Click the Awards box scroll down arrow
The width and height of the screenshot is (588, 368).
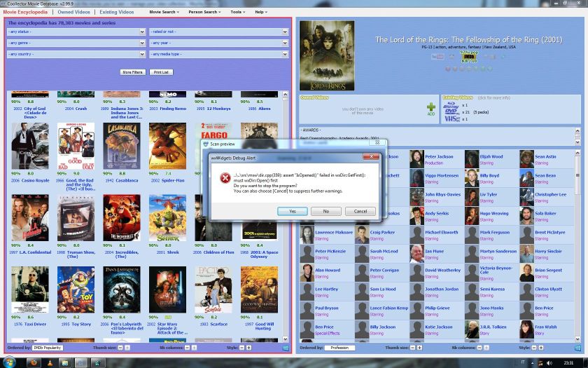point(577,142)
